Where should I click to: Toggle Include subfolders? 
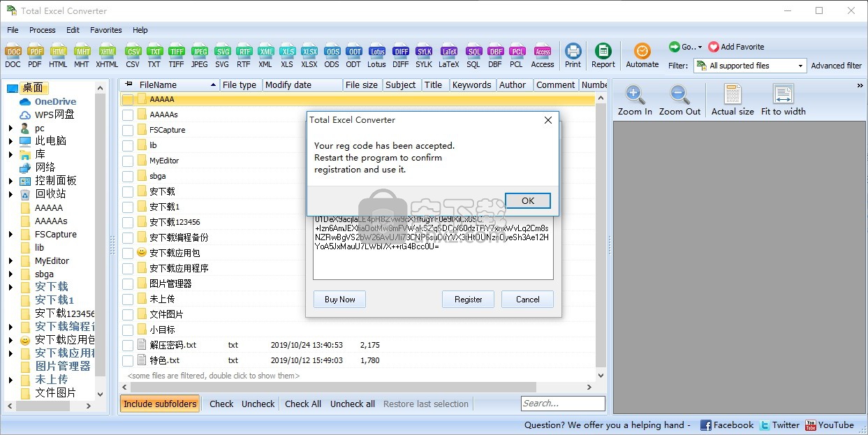coord(160,404)
